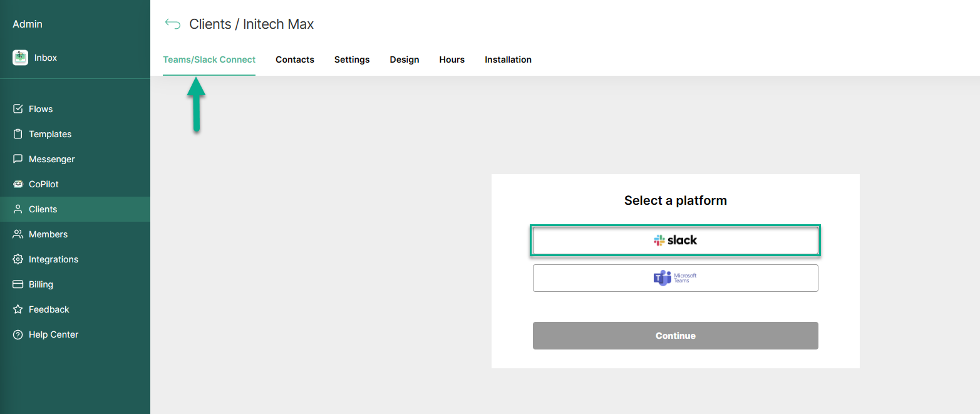
Task: Click the Admin label in sidebar
Action: point(28,24)
